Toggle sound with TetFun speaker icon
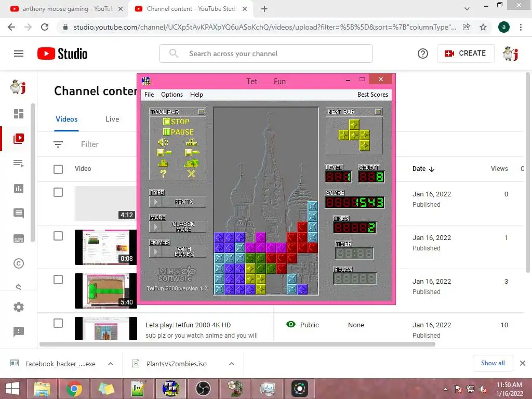The image size is (532, 399). click(x=163, y=142)
